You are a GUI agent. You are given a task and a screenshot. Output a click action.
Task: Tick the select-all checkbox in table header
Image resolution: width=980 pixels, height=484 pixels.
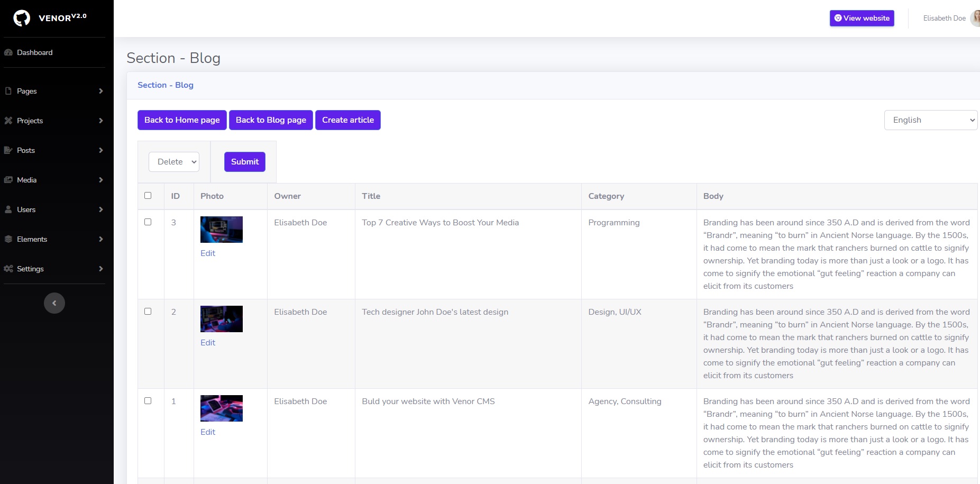[148, 196]
